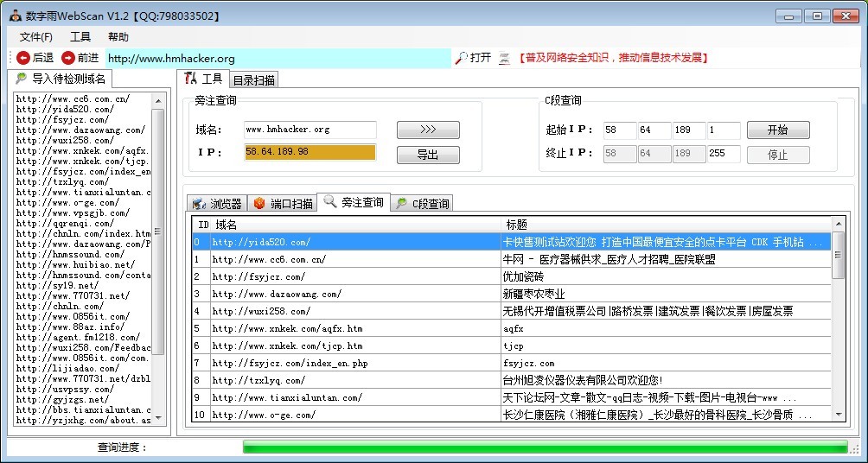
Task: Click the start IP last octet field with 1
Action: pos(724,130)
